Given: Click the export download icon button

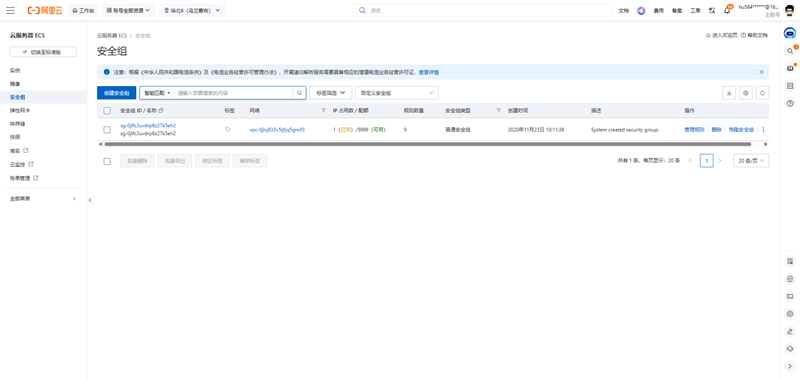Looking at the screenshot, I should coord(729,93).
